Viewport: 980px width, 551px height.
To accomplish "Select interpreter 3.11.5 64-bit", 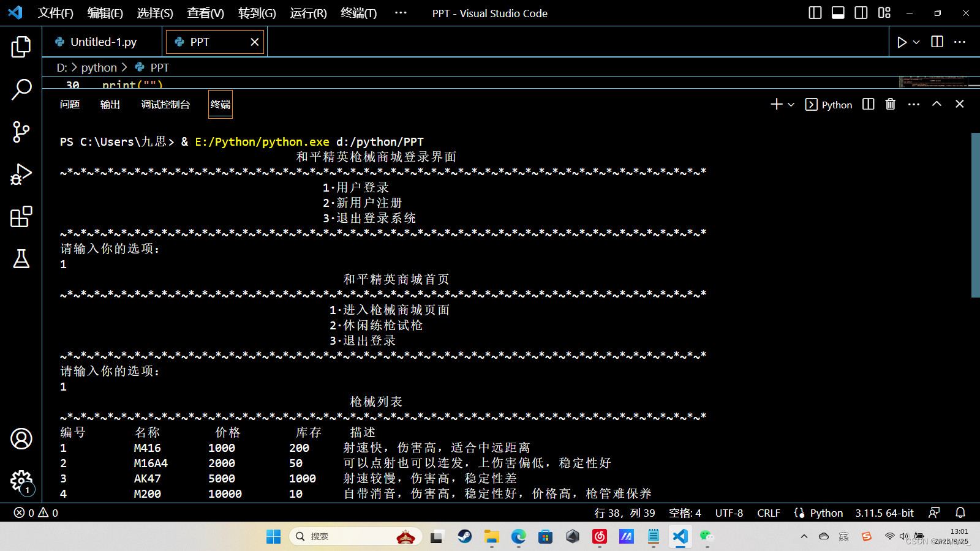I will (x=884, y=513).
